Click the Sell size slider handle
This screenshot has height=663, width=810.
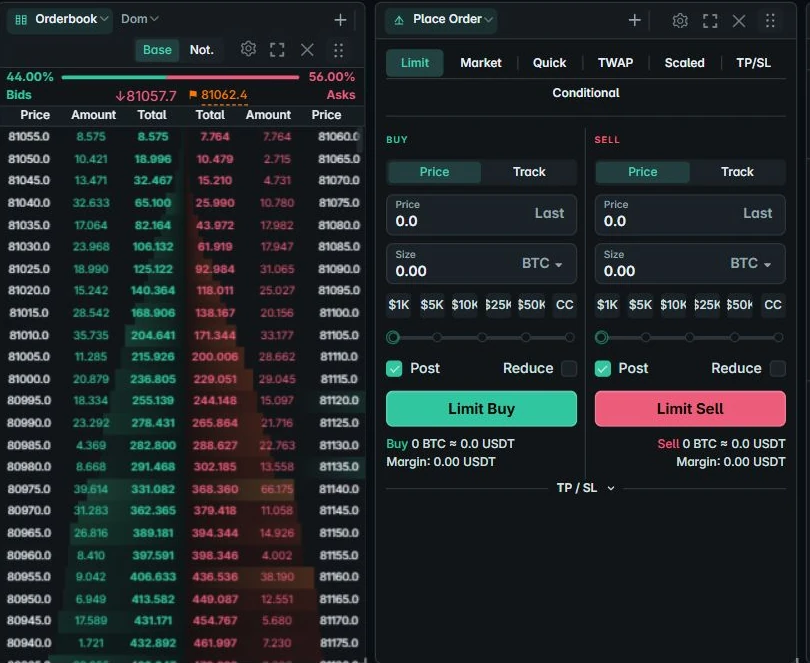coord(601,338)
